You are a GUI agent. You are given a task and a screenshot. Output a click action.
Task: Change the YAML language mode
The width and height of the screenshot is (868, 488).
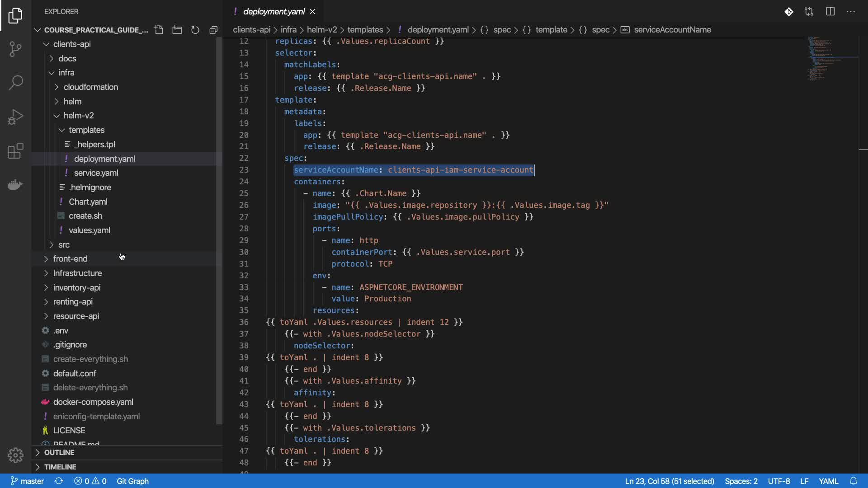(828, 481)
